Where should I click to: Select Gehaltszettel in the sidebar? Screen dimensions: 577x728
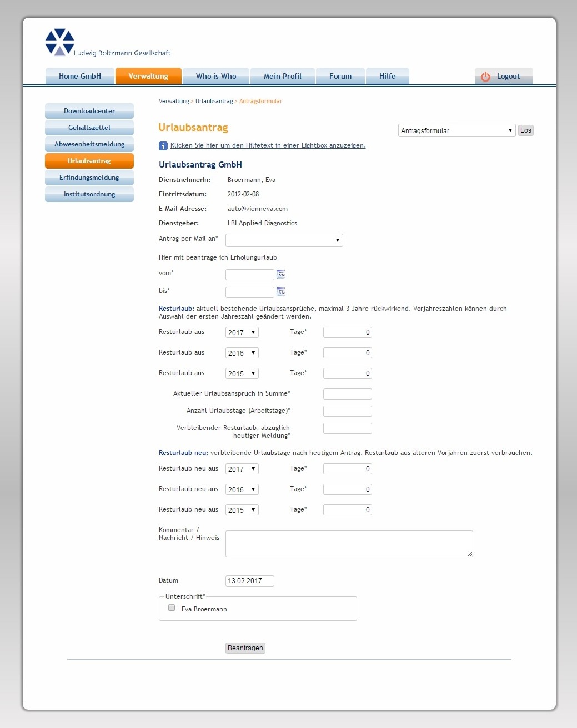tap(89, 128)
